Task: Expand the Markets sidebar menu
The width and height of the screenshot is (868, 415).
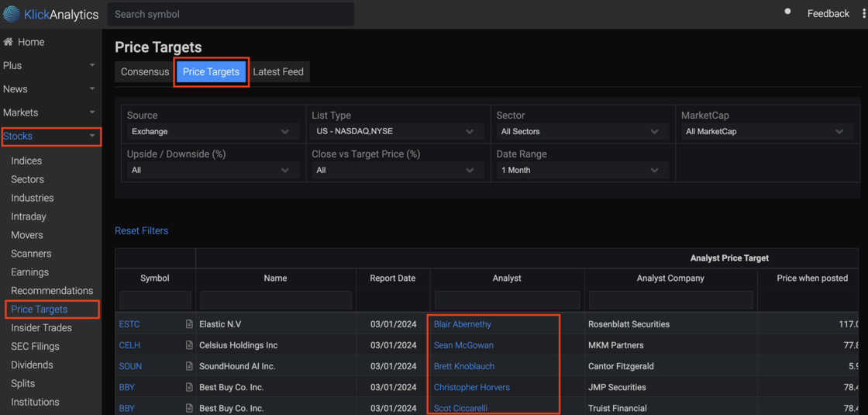Action: click(x=50, y=112)
